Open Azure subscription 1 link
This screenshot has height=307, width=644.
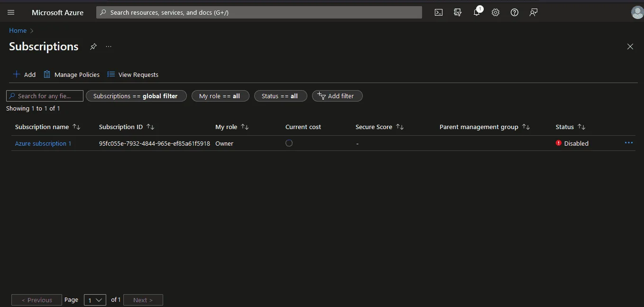pos(43,143)
